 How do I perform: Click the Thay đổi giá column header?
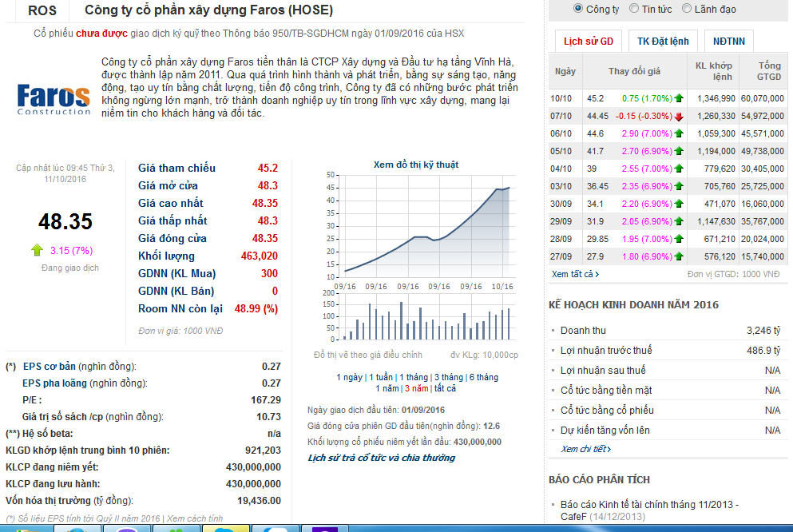tap(634, 71)
